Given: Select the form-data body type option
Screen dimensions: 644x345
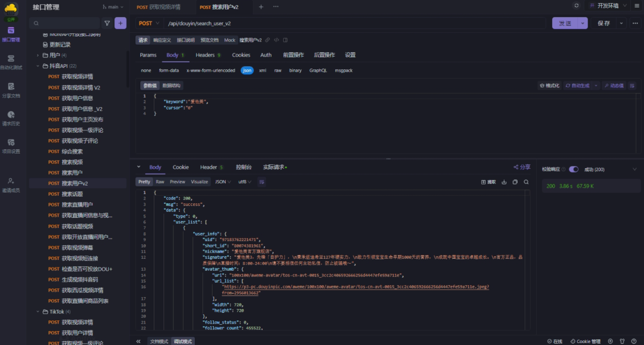Looking at the screenshot, I should click(169, 71).
